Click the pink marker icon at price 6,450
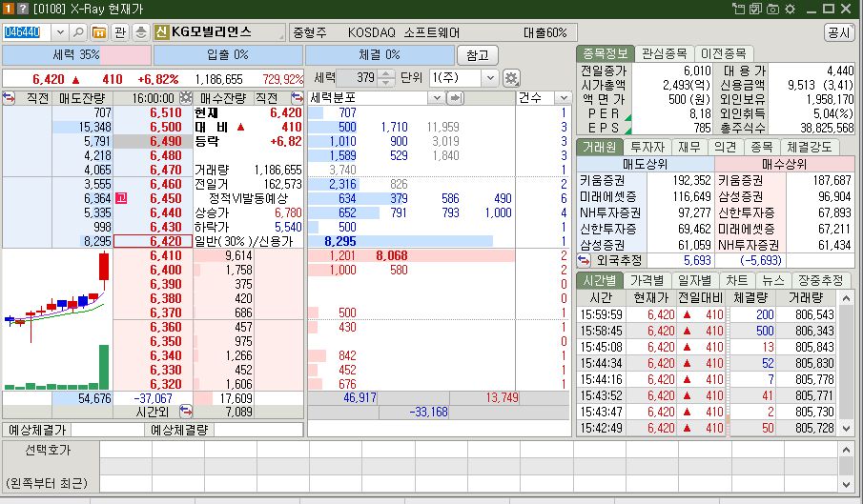This screenshot has width=863, height=504. pyautogui.click(x=122, y=198)
